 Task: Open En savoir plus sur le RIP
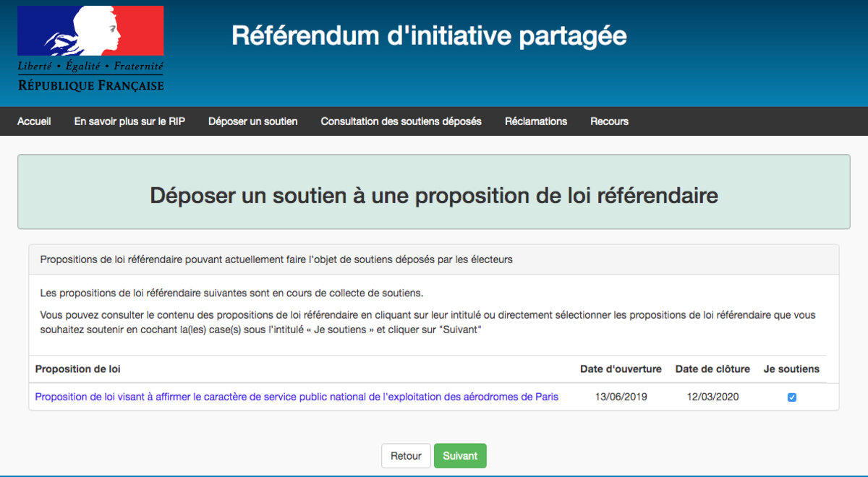pos(129,121)
